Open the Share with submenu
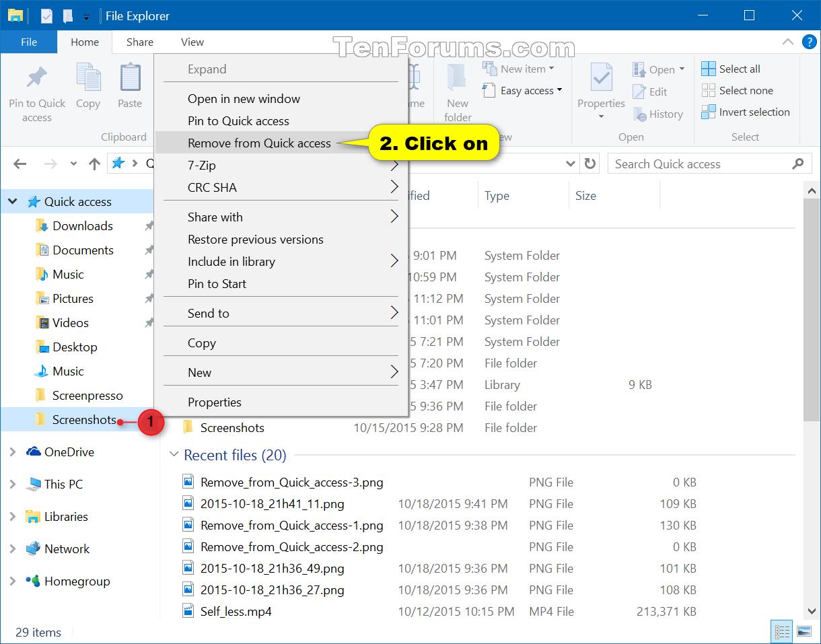This screenshot has height=644, width=821. point(281,217)
